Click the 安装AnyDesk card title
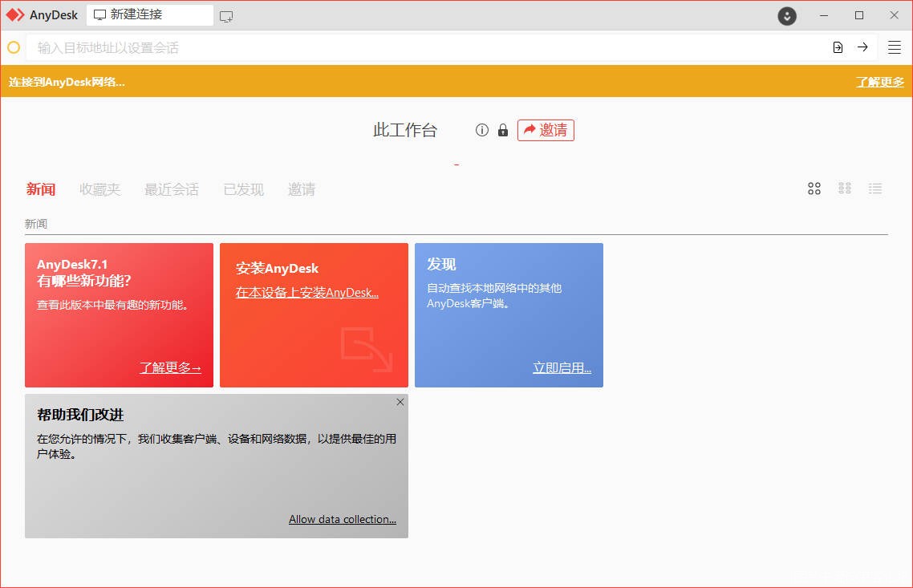The height and width of the screenshot is (588, 913). (x=277, y=269)
